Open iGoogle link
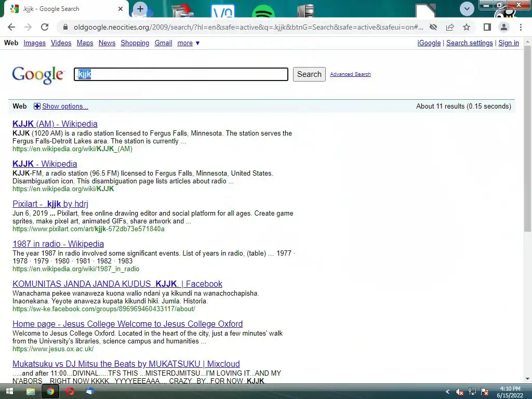The height and width of the screenshot is (399, 532). pos(429,43)
